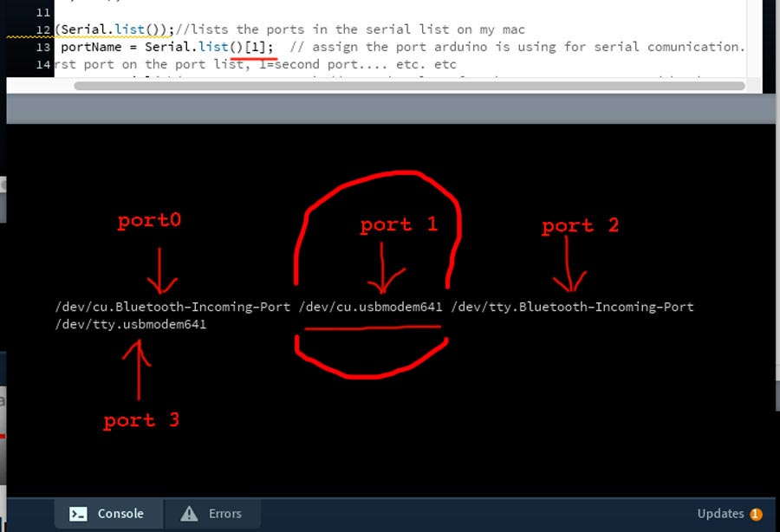Click /dev/tty.Bluetooth-Incoming-Port in console output
The image size is (780, 532).
pos(572,307)
